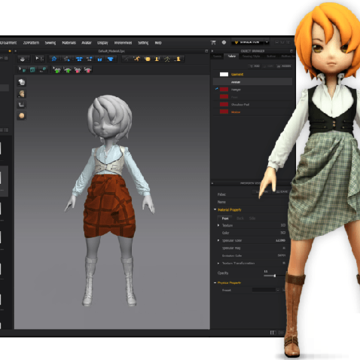Click the first green-marked icon in second row
Screen dimensions: 360x360
(57, 70)
